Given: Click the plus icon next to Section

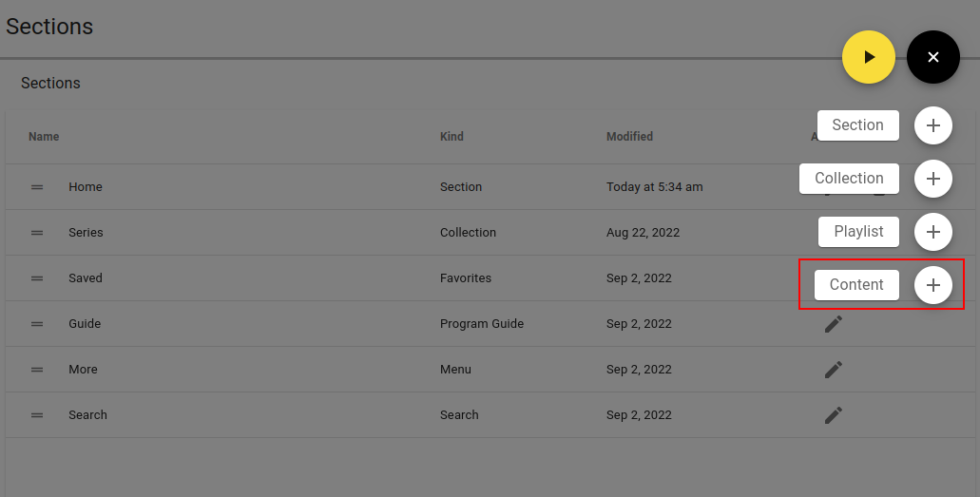Looking at the screenshot, I should pyautogui.click(x=933, y=125).
